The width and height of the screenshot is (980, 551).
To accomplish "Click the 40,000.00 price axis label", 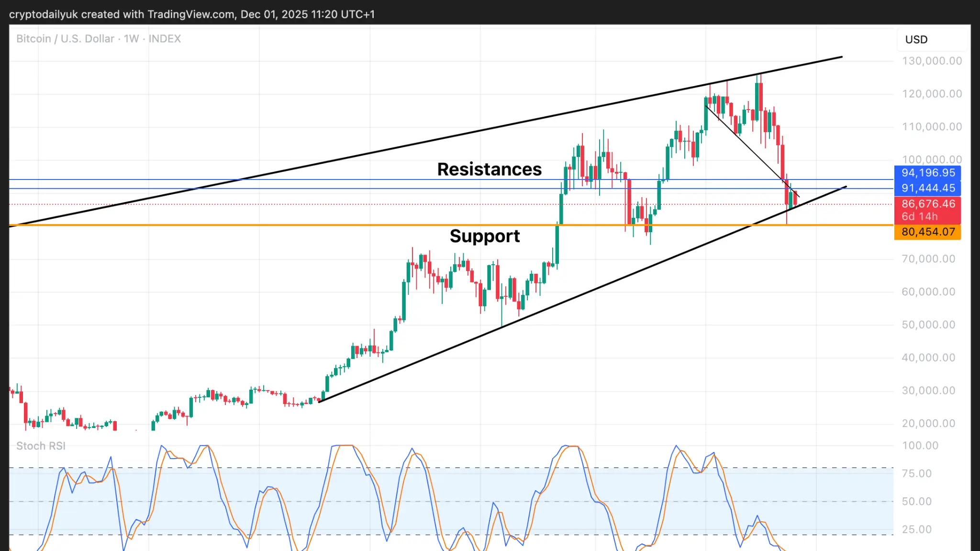I will tap(928, 358).
